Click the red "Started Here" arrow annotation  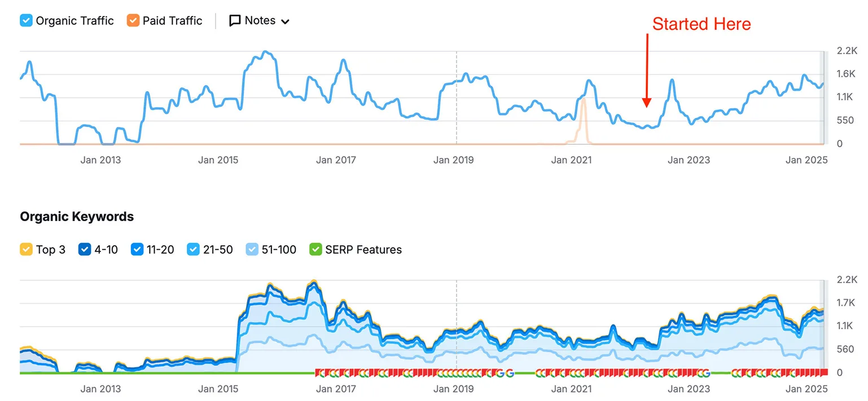pyautogui.click(x=647, y=73)
